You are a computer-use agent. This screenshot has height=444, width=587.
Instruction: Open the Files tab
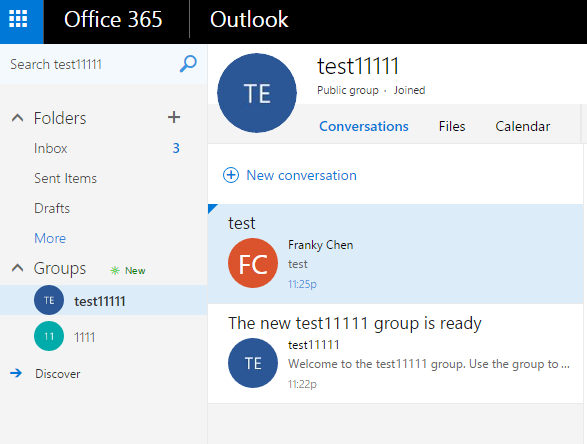(x=452, y=126)
